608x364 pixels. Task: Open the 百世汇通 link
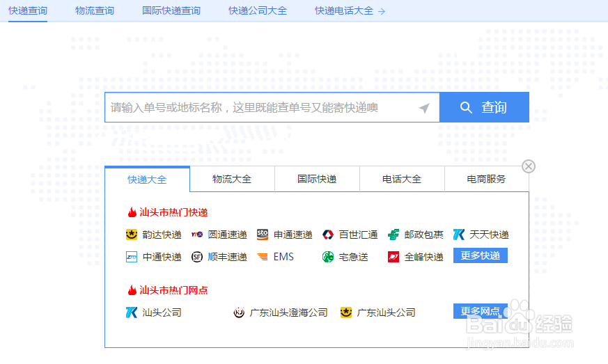[x=358, y=235]
